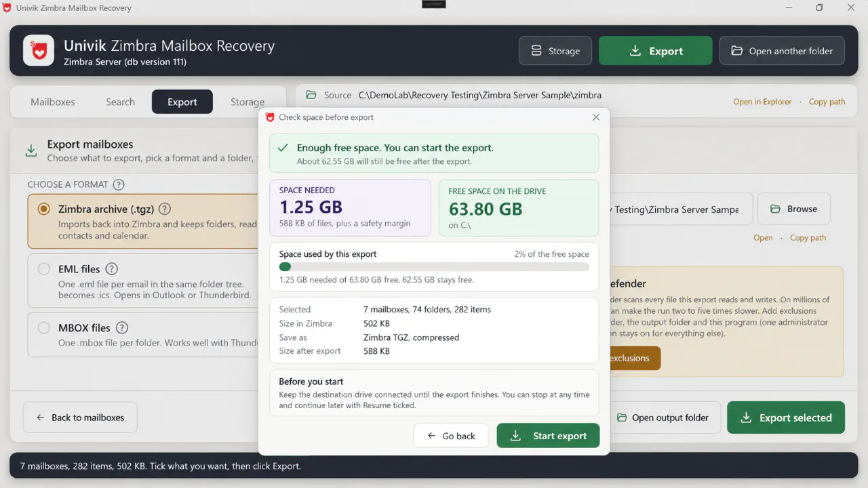The height and width of the screenshot is (488, 868).
Task: Click Open output folder button
Action: tap(663, 418)
